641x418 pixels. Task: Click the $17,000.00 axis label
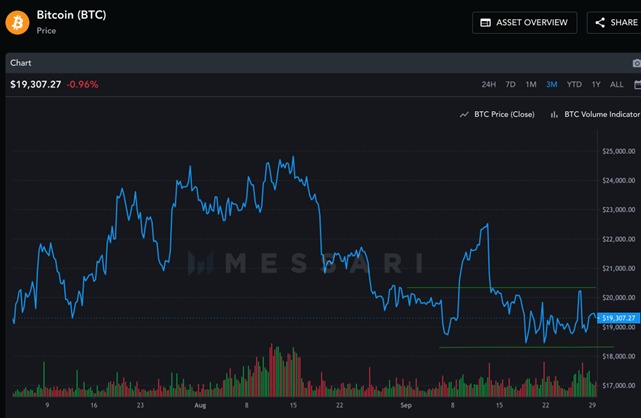[619, 385]
